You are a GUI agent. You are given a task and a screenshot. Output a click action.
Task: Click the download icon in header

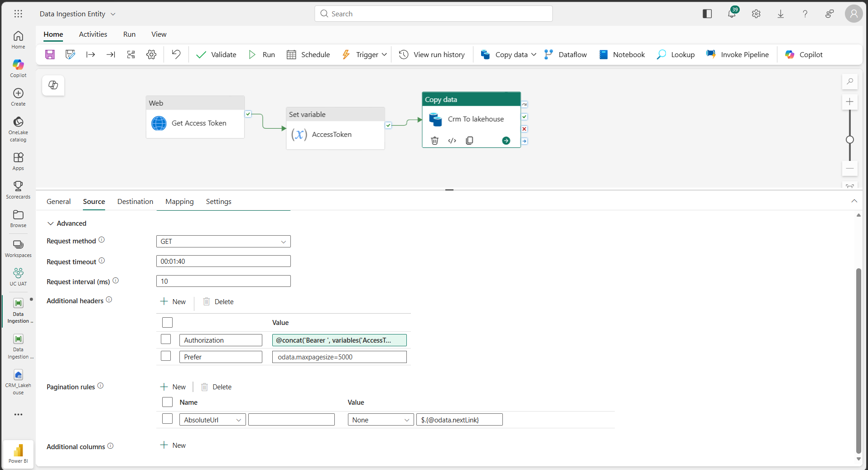pyautogui.click(x=781, y=14)
